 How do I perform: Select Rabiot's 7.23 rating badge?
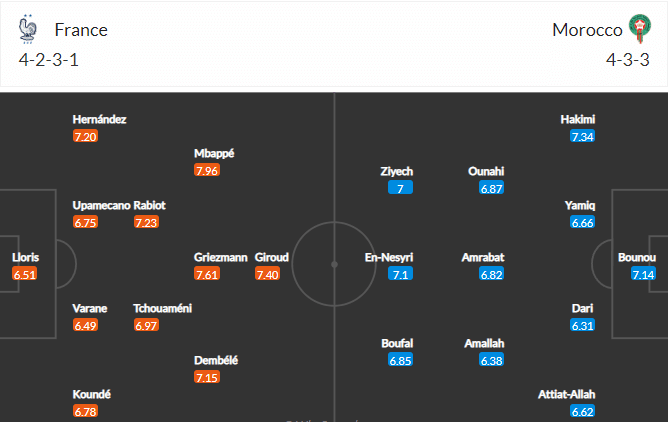click(146, 222)
